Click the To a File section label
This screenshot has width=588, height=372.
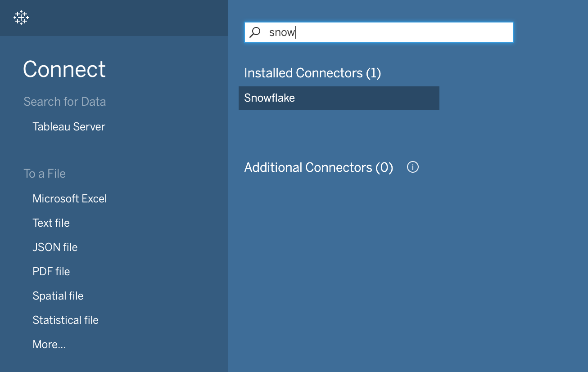point(45,174)
